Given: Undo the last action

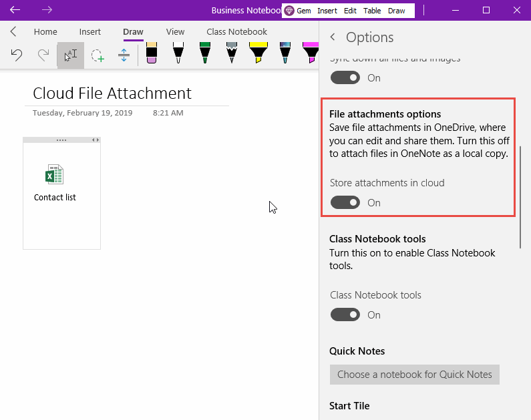Looking at the screenshot, I should 16,55.
